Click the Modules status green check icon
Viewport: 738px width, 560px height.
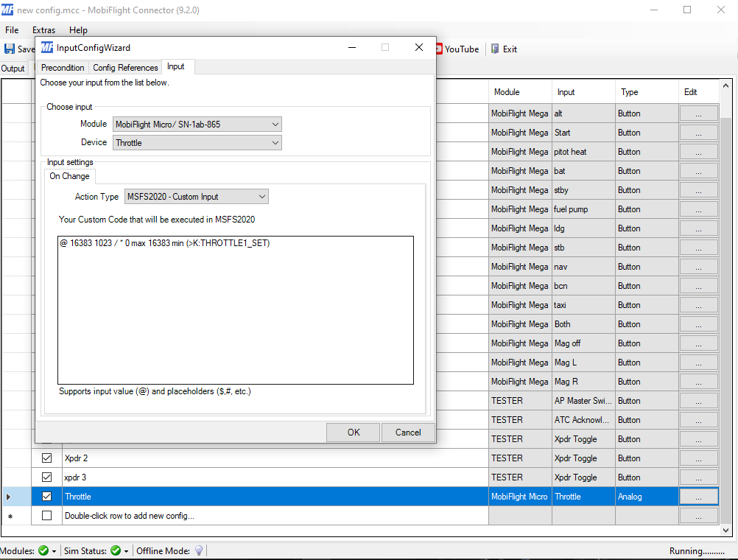[43, 550]
